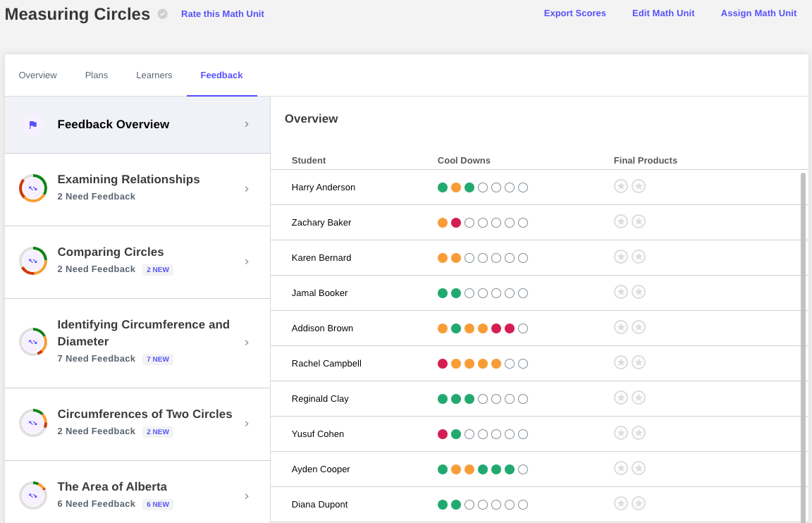Image resolution: width=812 pixels, height=523 pixels.
Task: Expand Circumferences of Two Circles chevron
Action: [x=247, y=424]
